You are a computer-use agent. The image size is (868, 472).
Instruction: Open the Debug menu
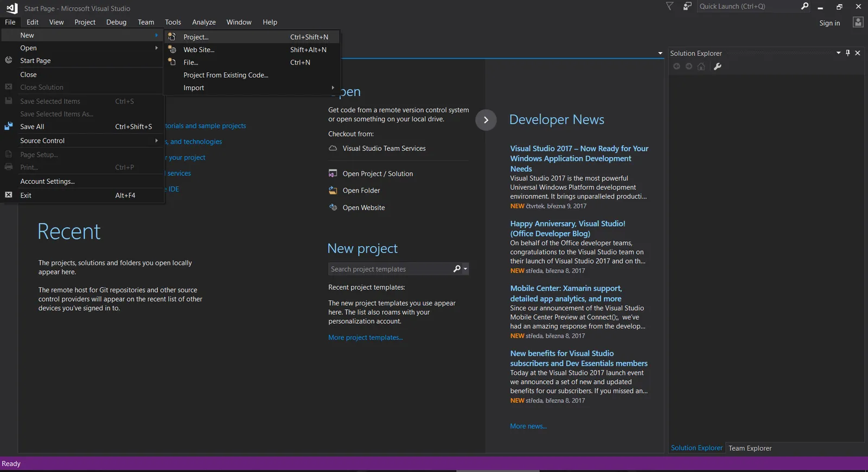(116, 22)
